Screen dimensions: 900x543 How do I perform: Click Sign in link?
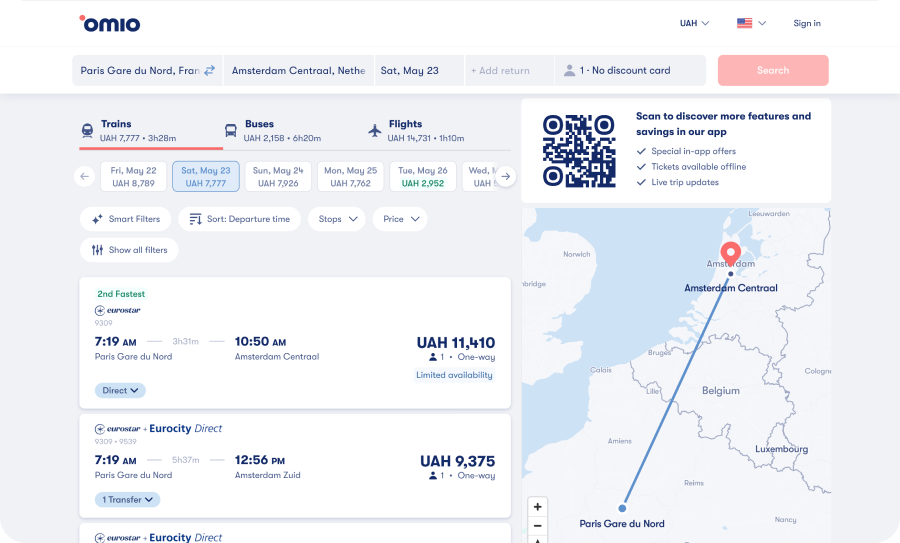point(807,23)
